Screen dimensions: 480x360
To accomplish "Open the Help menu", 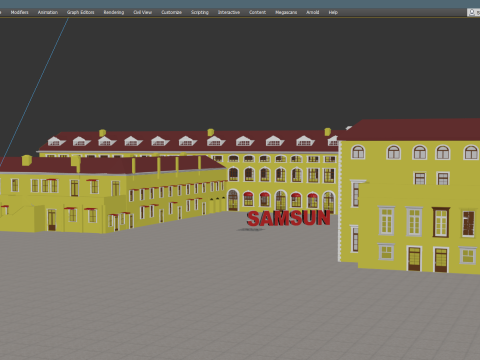I will [333, 12].
